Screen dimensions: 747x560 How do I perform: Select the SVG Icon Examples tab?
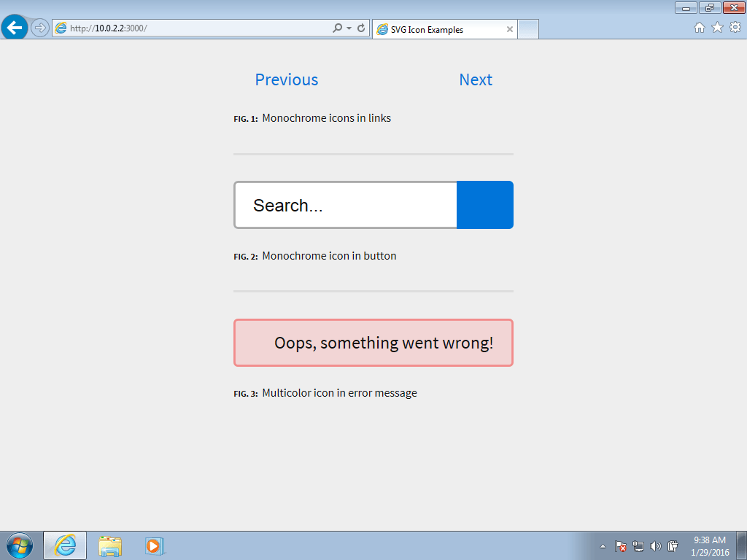tap(445, 29)
